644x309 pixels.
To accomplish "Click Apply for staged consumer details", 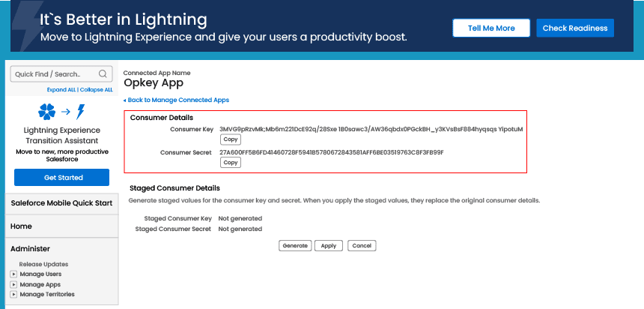I will 329,245.
